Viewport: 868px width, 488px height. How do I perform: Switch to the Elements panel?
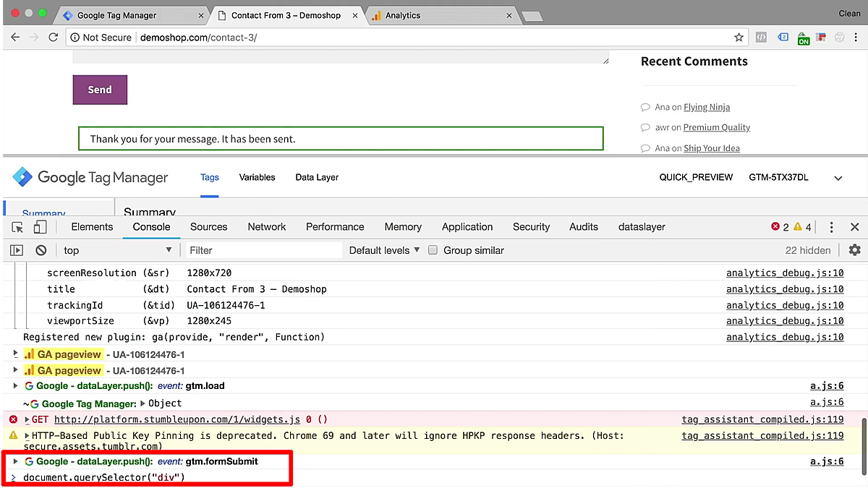[x=92, y=227]
